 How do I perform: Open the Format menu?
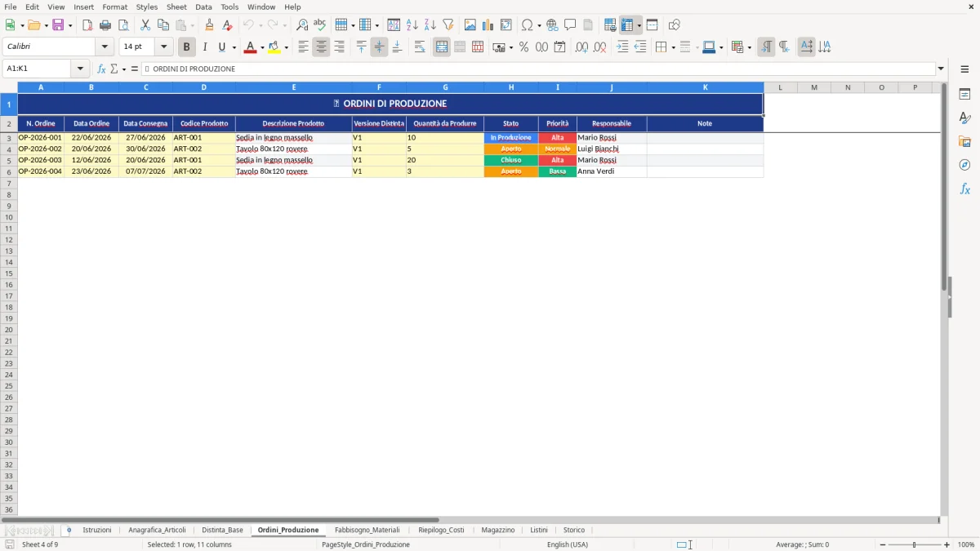[x=115, y=7]
